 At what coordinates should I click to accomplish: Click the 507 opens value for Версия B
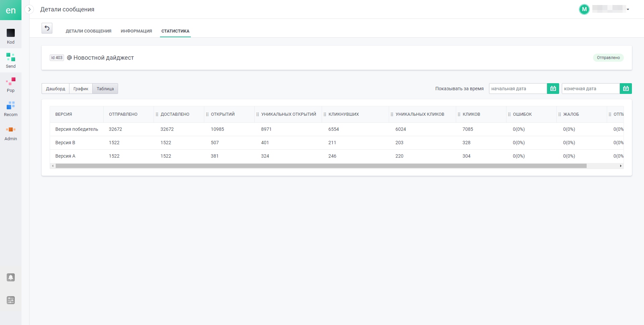point(215,143)
